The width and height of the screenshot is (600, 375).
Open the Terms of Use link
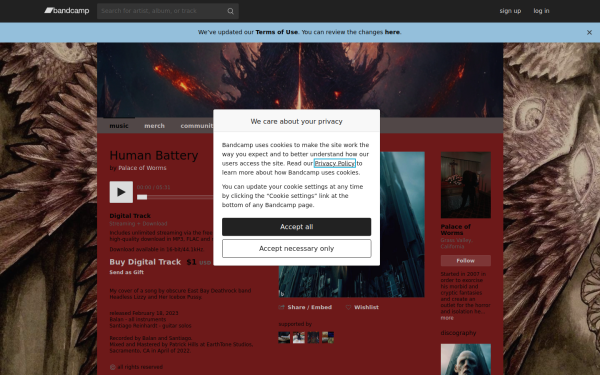point(276,32)
